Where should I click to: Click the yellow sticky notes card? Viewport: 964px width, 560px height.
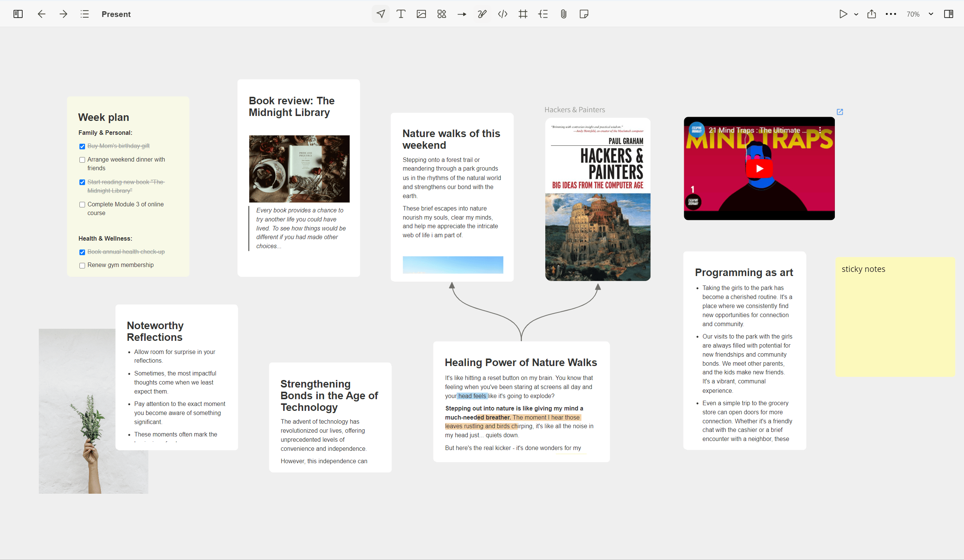click(895, 317)
